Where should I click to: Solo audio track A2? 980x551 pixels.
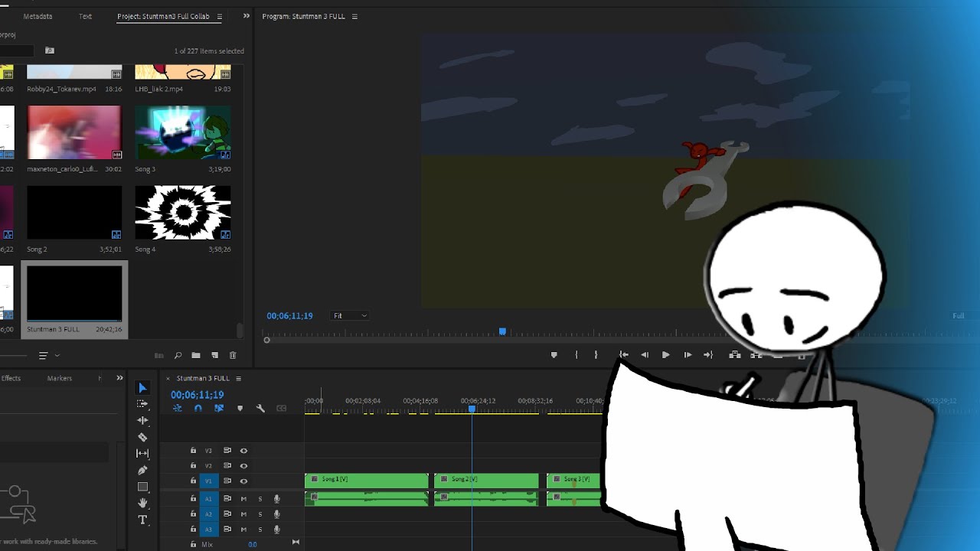coord(260,514)
